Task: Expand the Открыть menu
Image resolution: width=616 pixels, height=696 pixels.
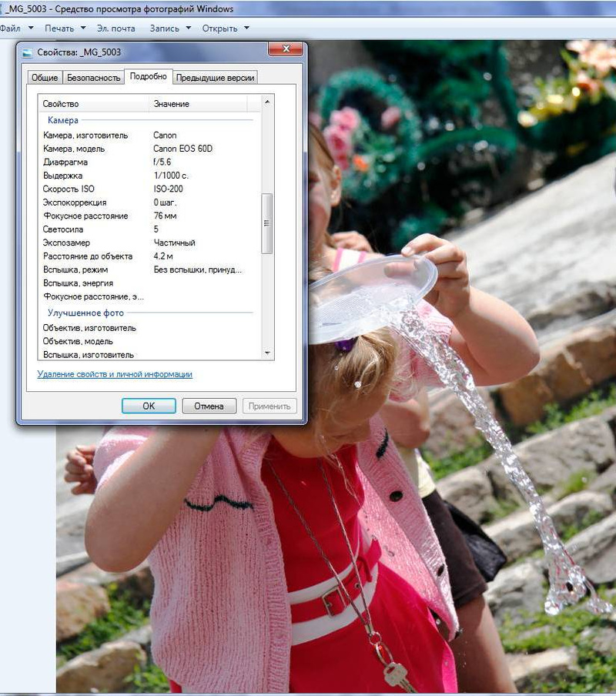Action: click(225, 28)
